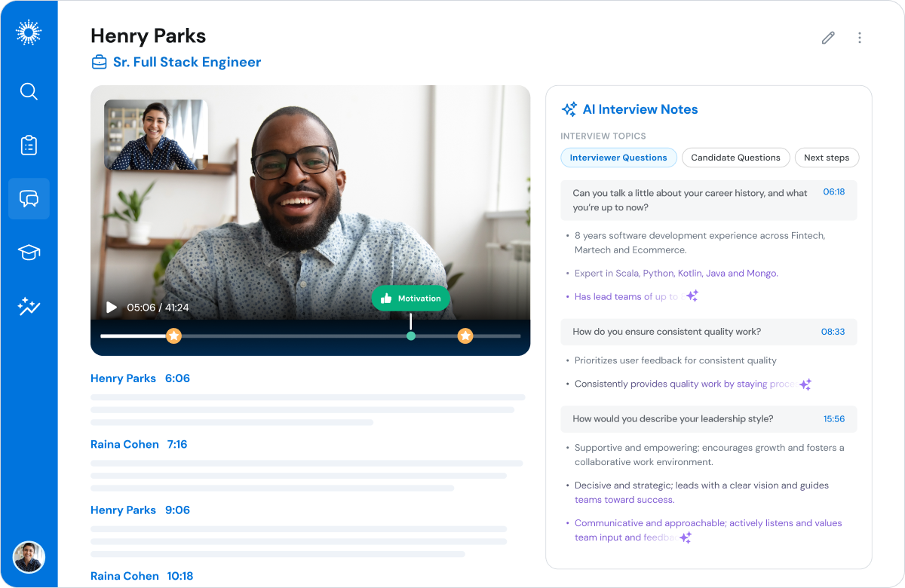Switch to the Next steps tab
This screenshot has width=905, height=588.
coord(827,158)
